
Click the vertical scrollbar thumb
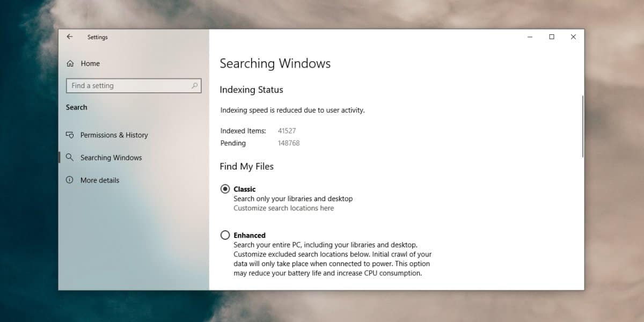[x=583, y=126]
